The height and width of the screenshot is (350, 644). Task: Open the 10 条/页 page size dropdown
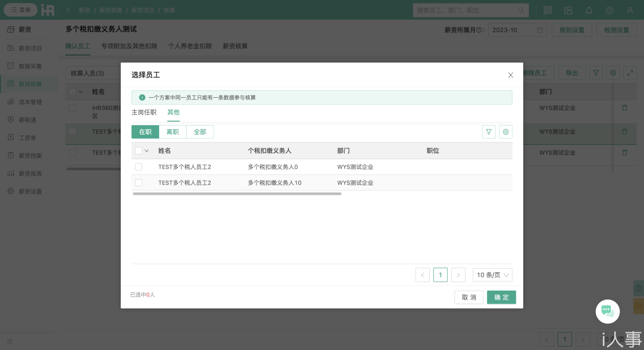click(x=492, y=275)
